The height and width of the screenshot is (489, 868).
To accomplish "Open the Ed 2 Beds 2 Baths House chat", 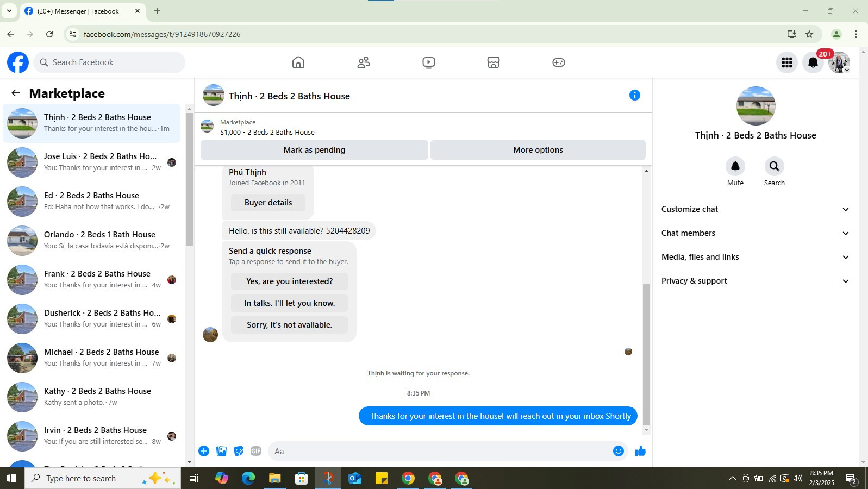I will pos(92,202).
